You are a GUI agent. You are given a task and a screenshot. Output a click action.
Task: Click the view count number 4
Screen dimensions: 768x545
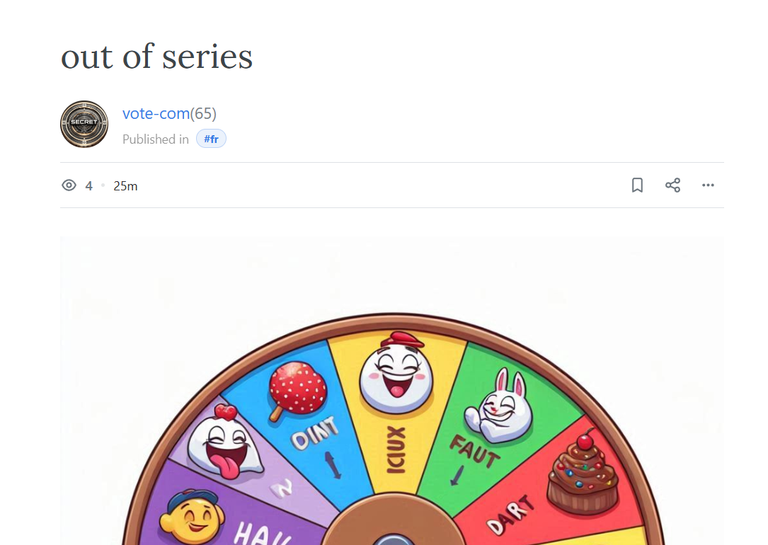tap(89, 186)
